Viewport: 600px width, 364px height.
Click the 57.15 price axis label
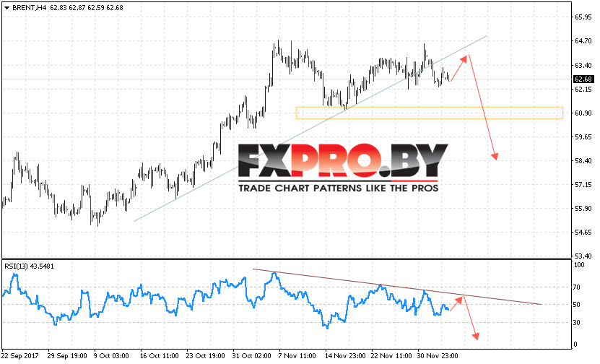(x=583, y=185)
